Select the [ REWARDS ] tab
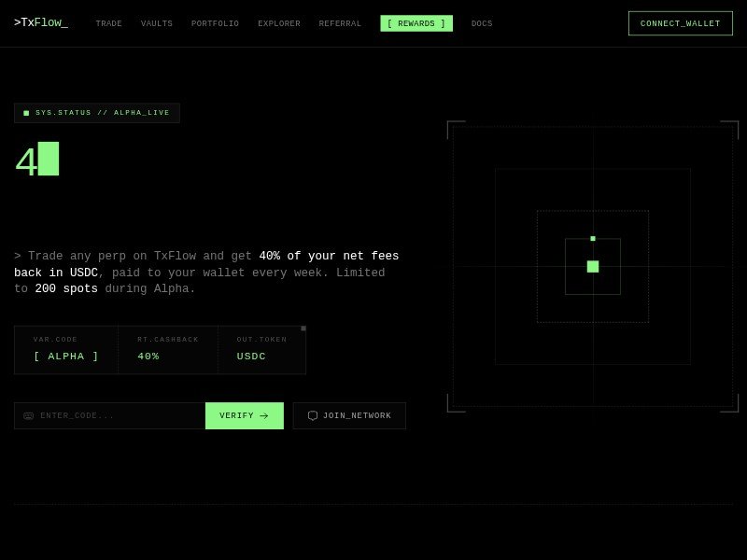 416,23
